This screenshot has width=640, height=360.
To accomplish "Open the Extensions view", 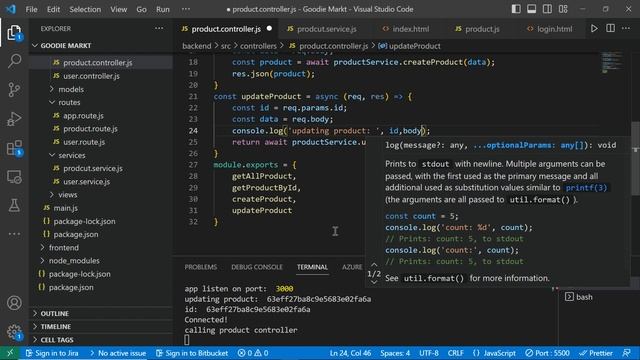I will 14,148.
